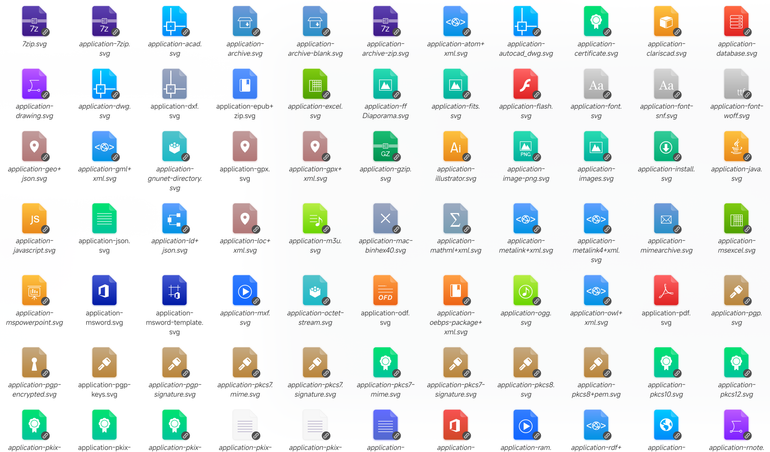Viewport: 770px width, 452px height.
Task: Click the application-certificate.svg ribbon icon
Action: tap(596, 21)
